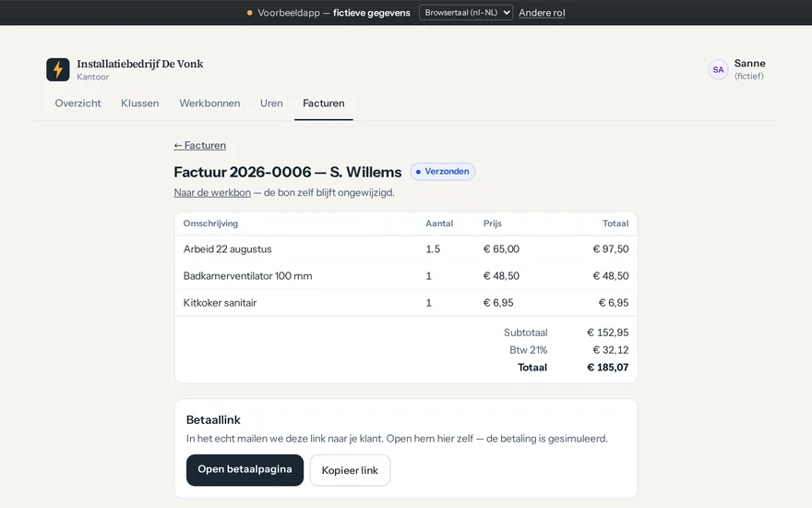The width and height of the screenshot is (812, 508).
Task: Click the Betaallink section heading
Action: (x=213, y=420)
